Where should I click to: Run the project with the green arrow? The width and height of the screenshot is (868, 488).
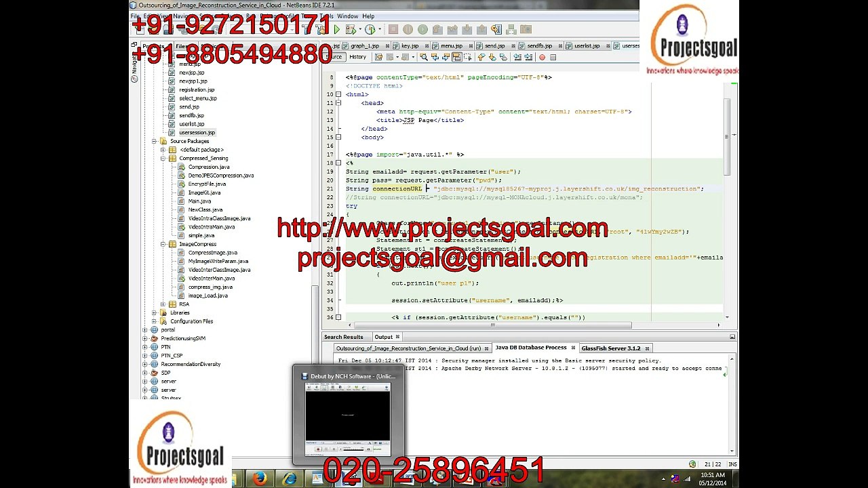pos(336,30)
